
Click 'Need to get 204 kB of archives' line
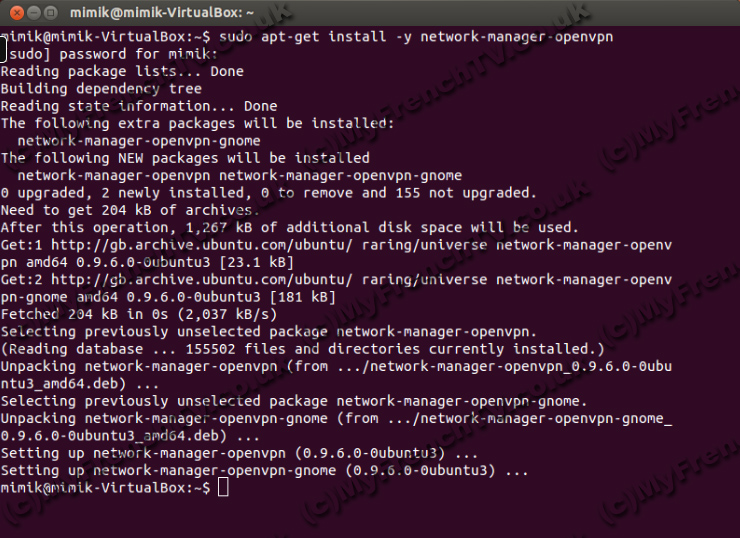click(x=130, y=210)
